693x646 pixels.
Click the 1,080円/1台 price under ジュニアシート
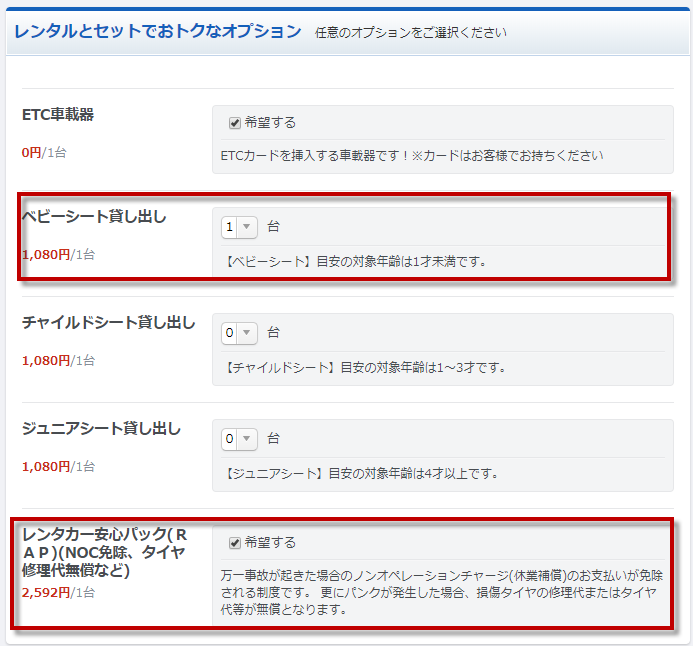58,467
